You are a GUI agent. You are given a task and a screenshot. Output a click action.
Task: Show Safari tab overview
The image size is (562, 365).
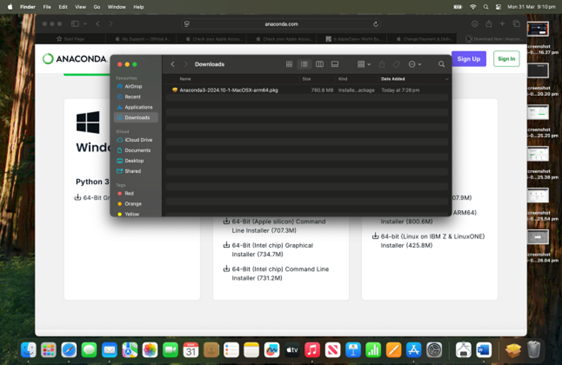tap(516, 24)
